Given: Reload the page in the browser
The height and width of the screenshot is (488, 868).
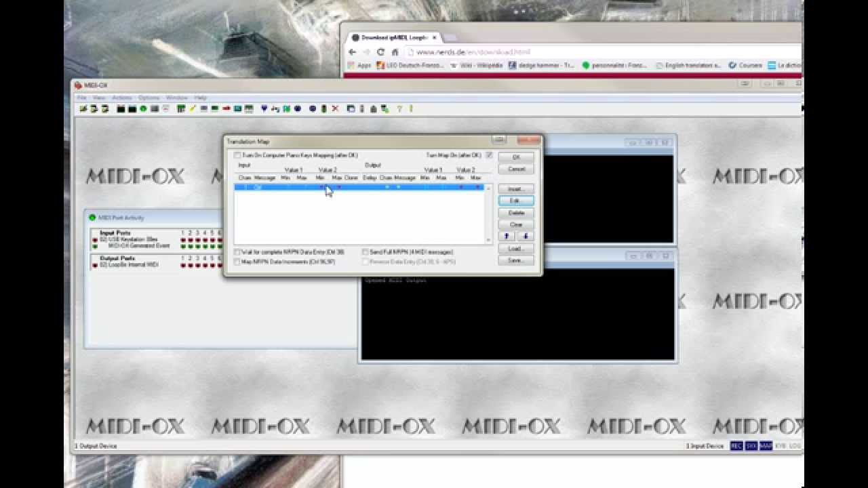Looking at the screenshot, I should click(380, 52).
